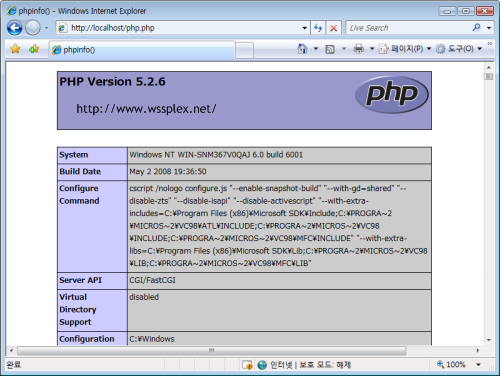Click the 100% zoom level button
500x376 pixels.
pos(451,364)
